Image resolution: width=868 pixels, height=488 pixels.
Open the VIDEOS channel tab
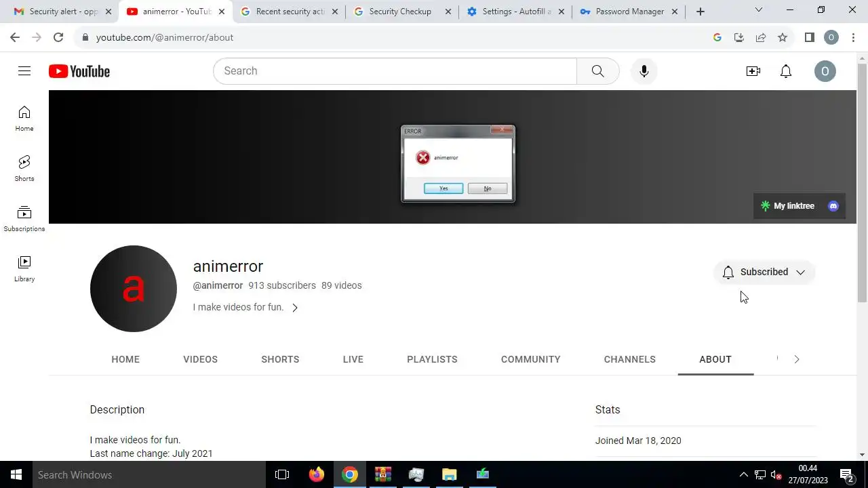click(x=200, y=359)
